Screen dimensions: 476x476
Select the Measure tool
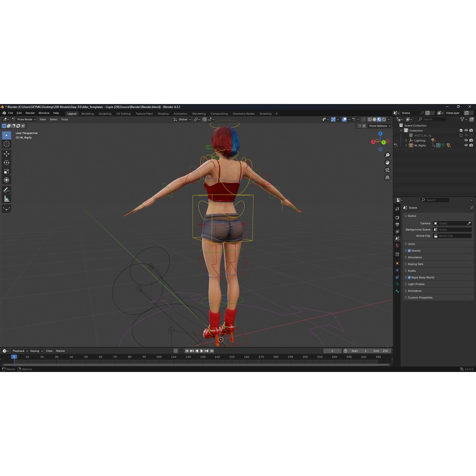point(6,199)
